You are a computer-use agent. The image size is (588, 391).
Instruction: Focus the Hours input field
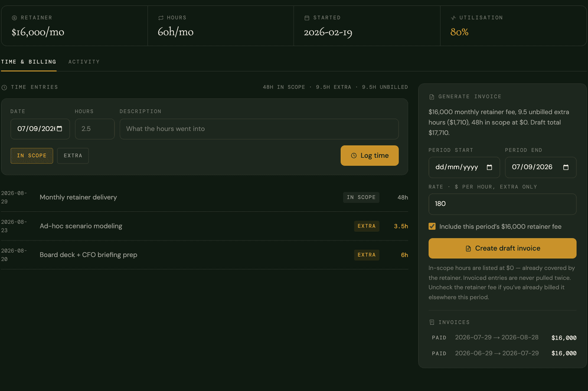coord(95,129)
